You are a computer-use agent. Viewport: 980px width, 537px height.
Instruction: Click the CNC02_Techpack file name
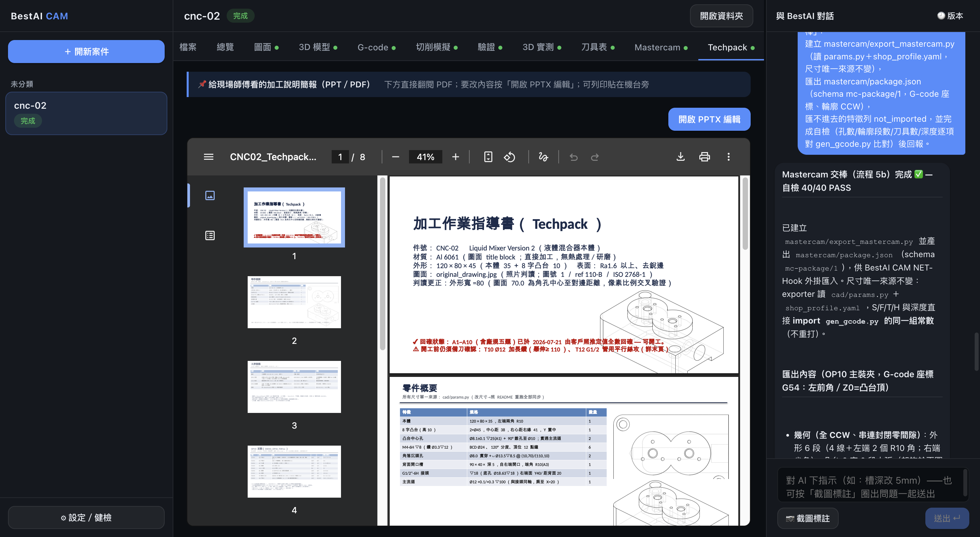(273, 157)
